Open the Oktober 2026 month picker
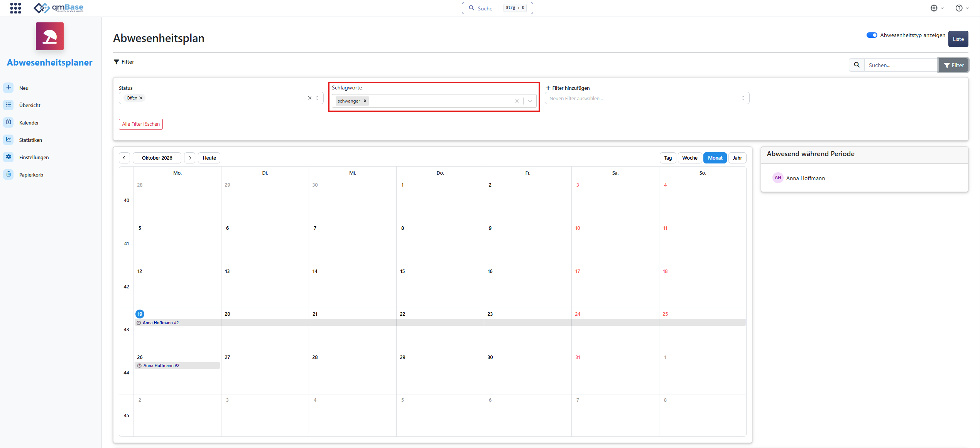This screenshot has width=980, height=448. point(157,158)
